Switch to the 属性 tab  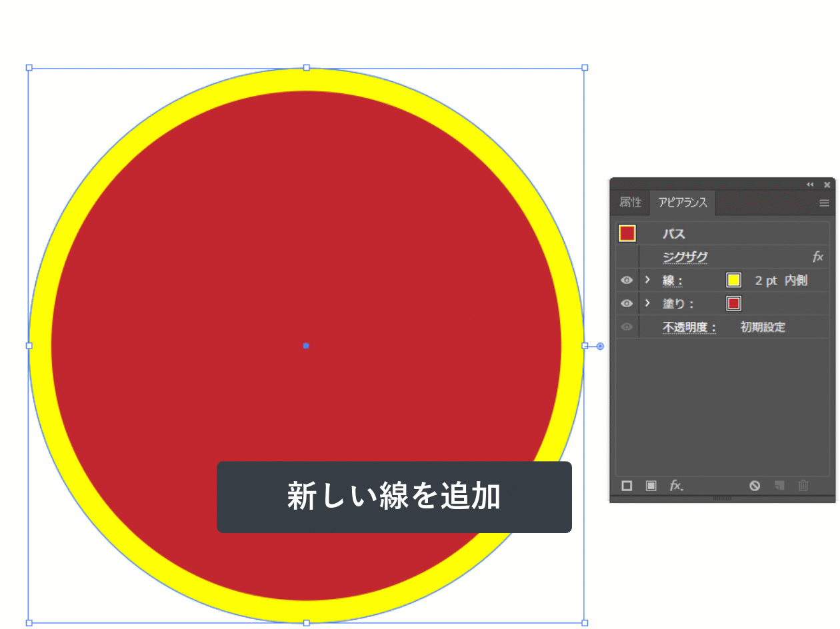629,203
